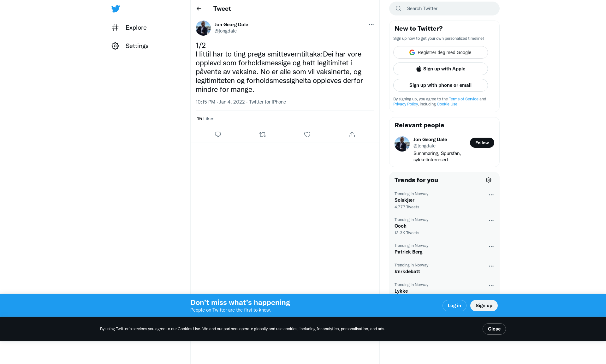Select Registrer deg med Google button
This screenshot has height=364, width=606.
pos(440,52)
